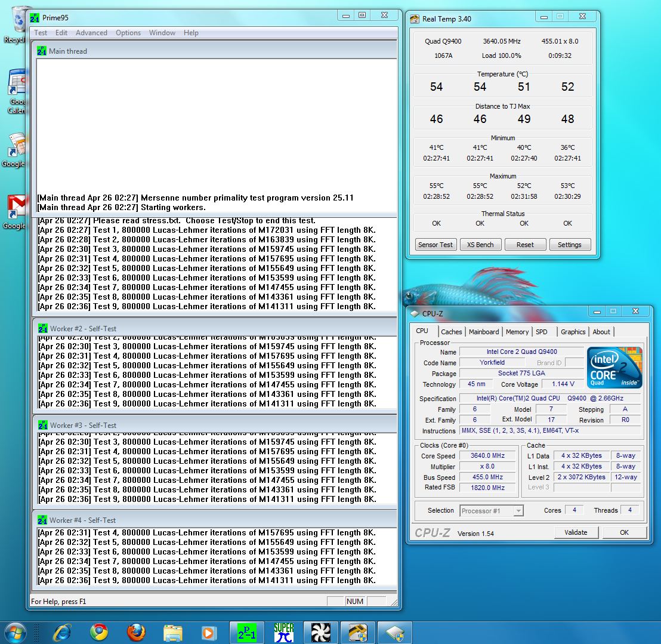
Task: Switch to the About tab in CPU-Z
Action: coord(601,332)
